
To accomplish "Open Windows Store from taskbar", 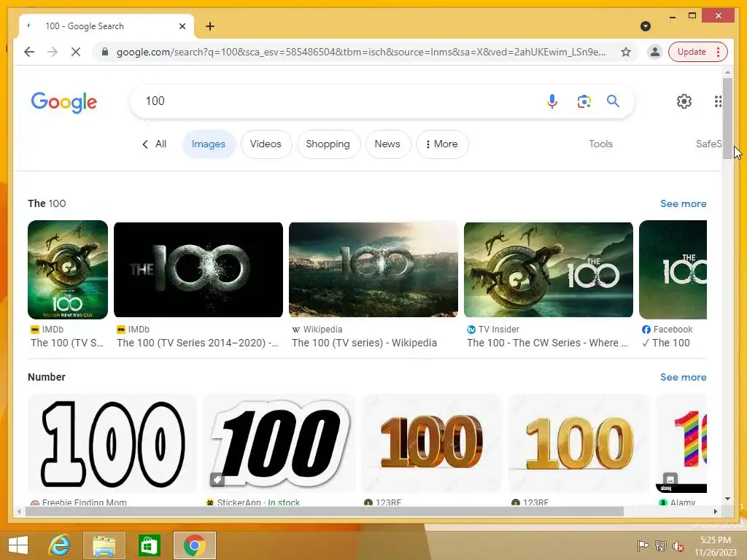I will (149, 545).
